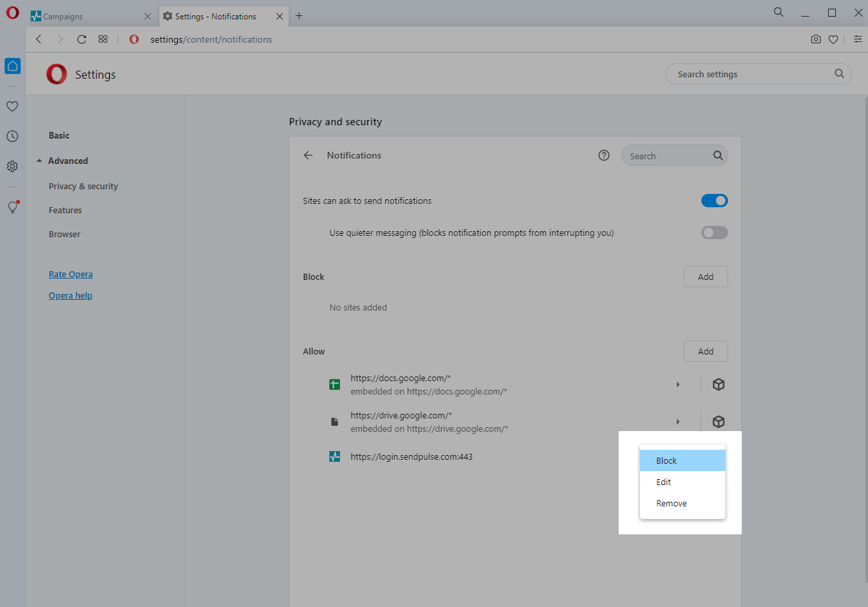Screen dimensions: 868x607
Task: Enable the quieter messaging toggle
Action: click(714, 233)
